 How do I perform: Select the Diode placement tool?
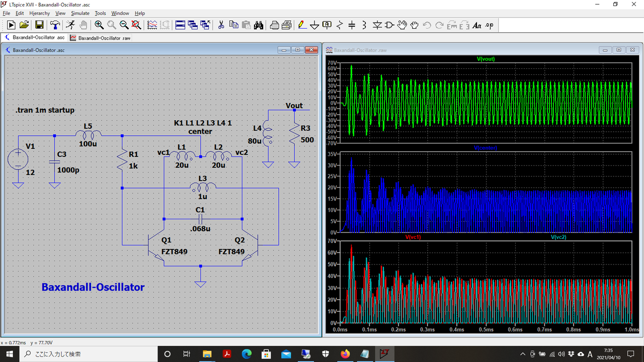tap(377, 25)
